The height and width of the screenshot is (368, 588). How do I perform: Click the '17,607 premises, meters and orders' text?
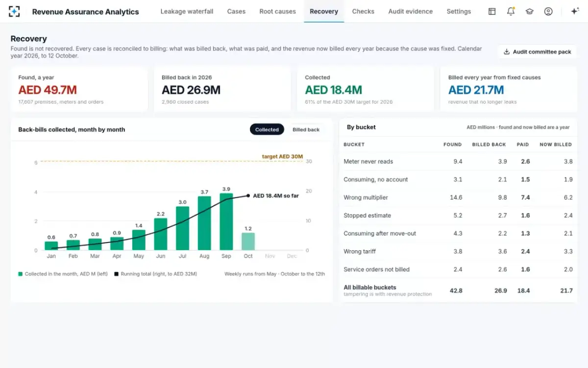pyautogui.click(x=61, y=102)
